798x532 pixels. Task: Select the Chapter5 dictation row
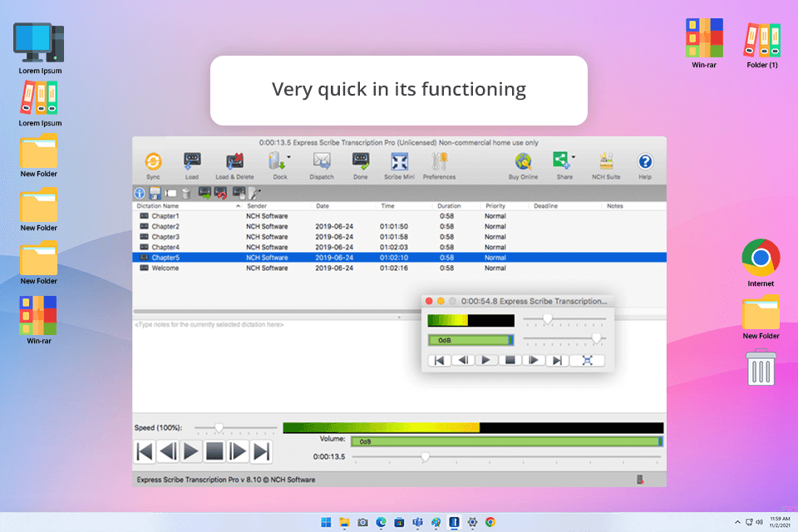400,258
